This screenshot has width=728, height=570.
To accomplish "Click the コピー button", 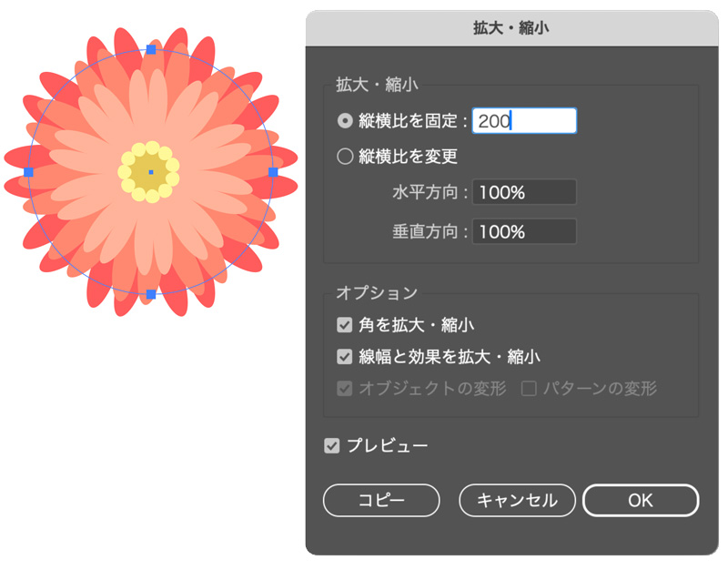I will (x=381, y=500).
